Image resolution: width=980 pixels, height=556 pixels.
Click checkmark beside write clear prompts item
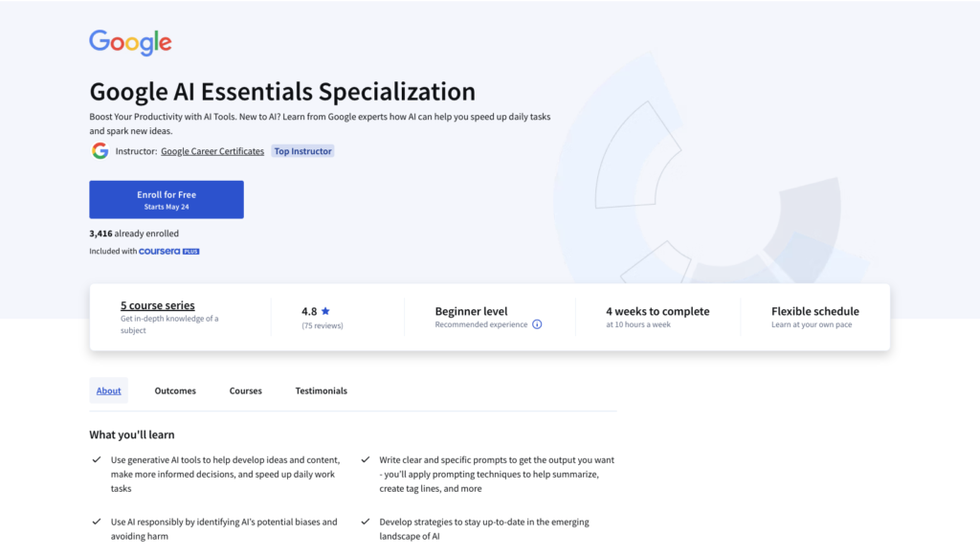(365, 459)
